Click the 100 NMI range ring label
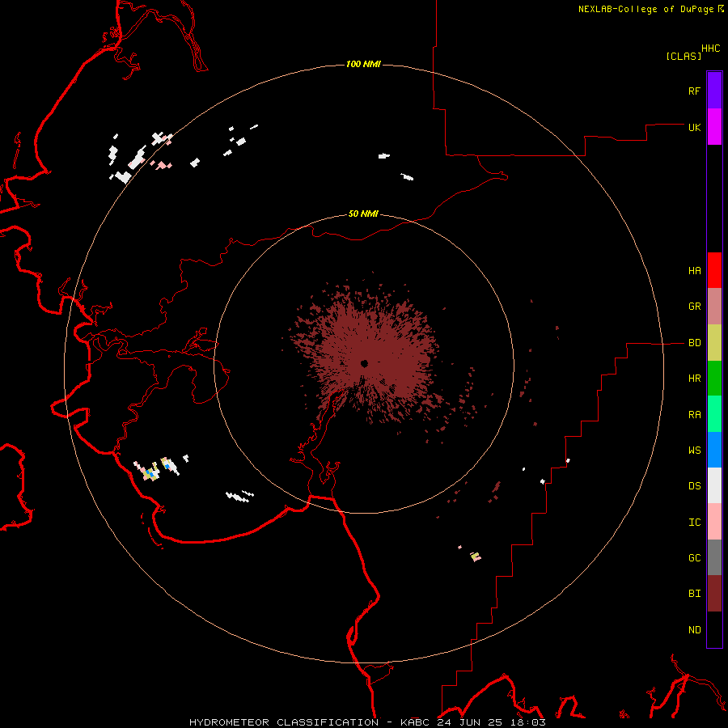Image resolution: width=728 pixels, height=728 pixels. pos(363,64)
